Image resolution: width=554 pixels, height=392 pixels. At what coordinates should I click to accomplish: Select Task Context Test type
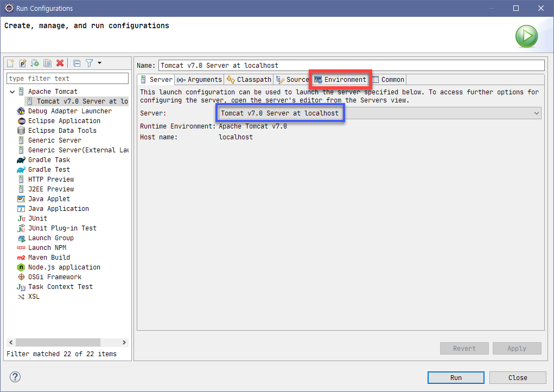coord(60,287)
